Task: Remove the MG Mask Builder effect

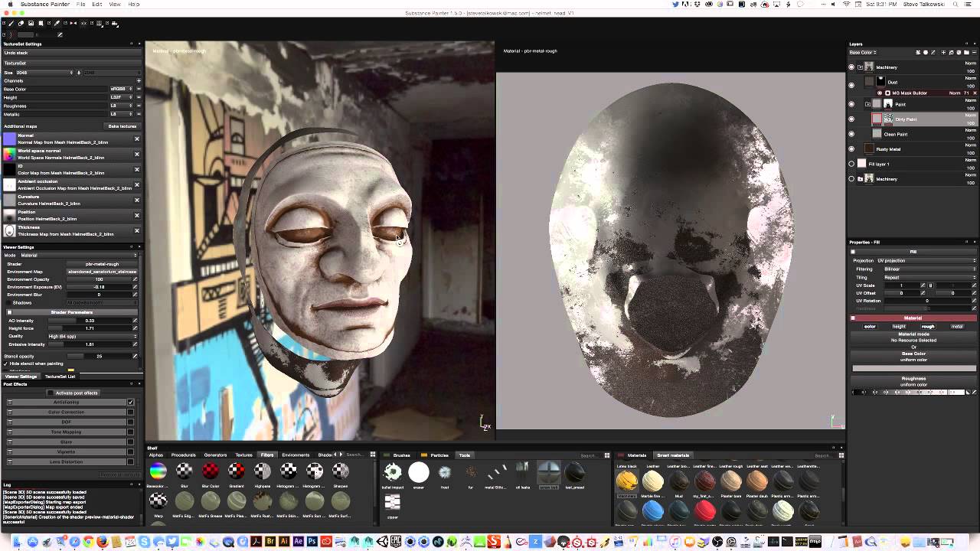Action: pyautogui.click(x=974, y=93)
